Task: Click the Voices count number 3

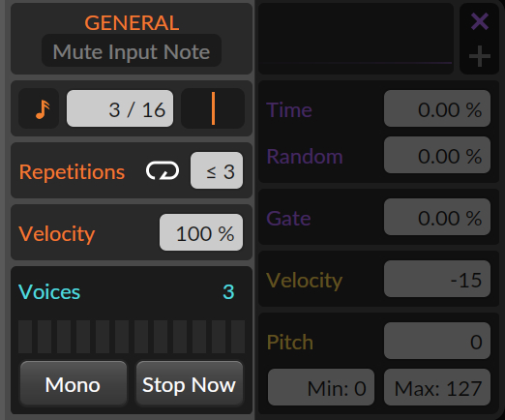Action: pyautogui.click(x=228, y=292)
